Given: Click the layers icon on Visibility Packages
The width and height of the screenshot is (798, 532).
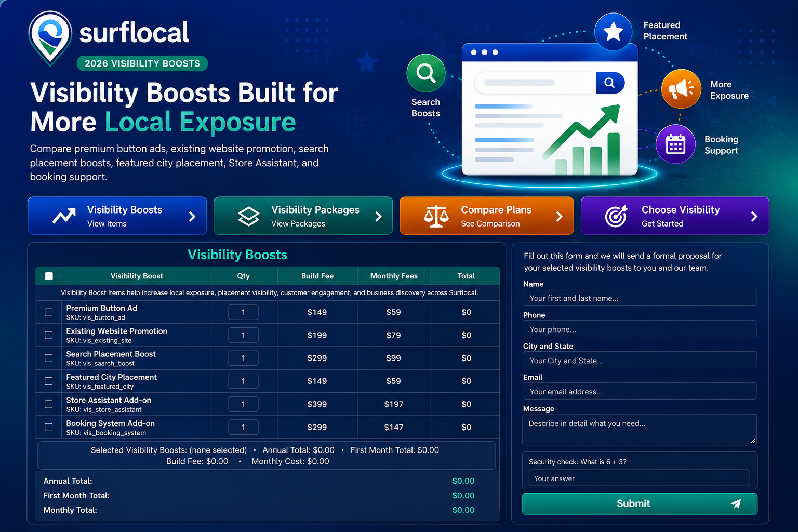Looking at the screenshot, I should tap(248, 216).
